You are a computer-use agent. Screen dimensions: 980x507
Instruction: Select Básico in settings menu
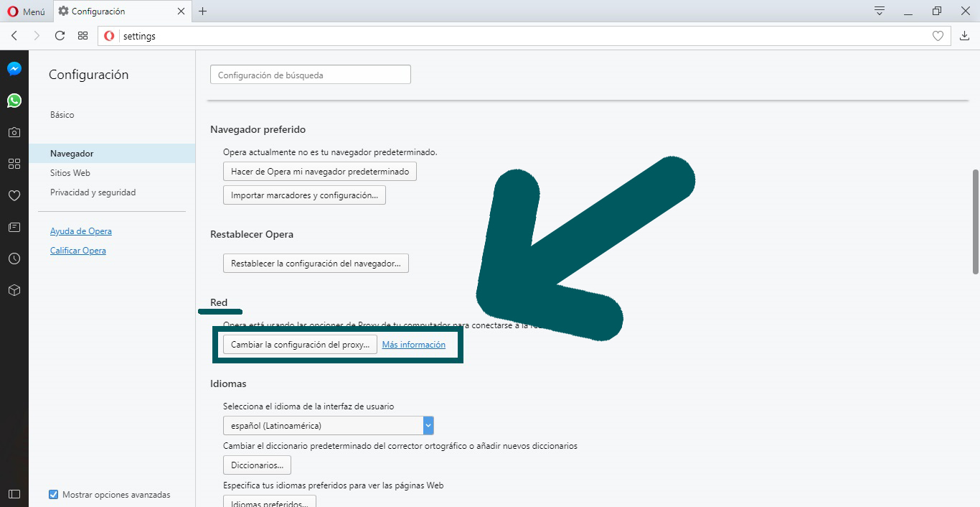pyautogui.click(x=62, y=115)
